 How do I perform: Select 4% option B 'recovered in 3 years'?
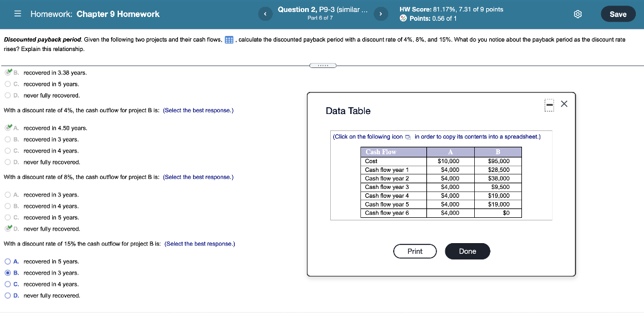(x=8, y=139)
